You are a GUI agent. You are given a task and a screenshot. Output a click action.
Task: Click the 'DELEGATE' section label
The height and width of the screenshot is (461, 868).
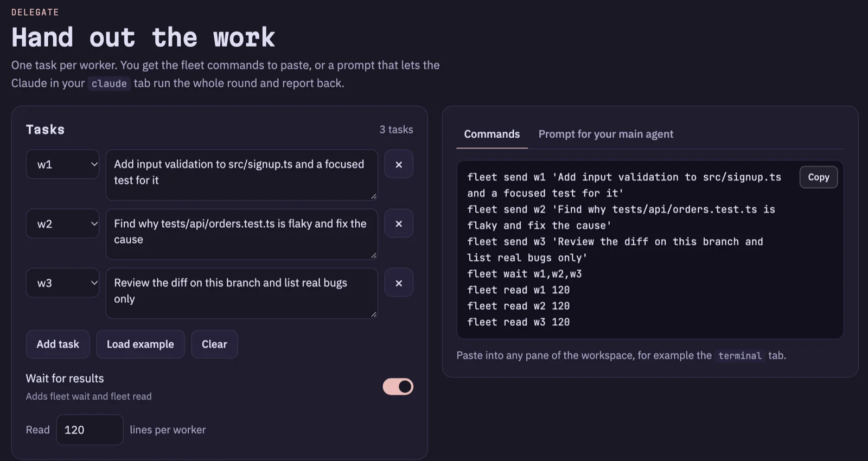pos(35,12)
